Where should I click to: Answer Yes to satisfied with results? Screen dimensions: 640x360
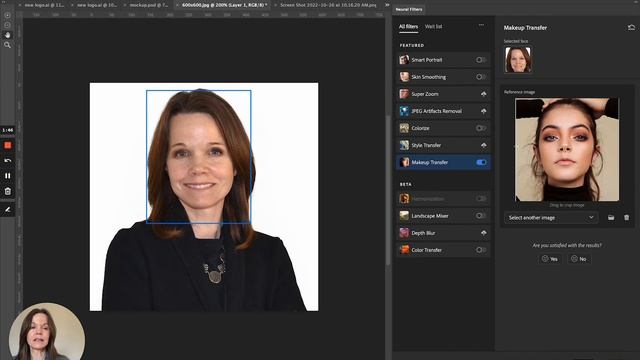click(549, 259)
